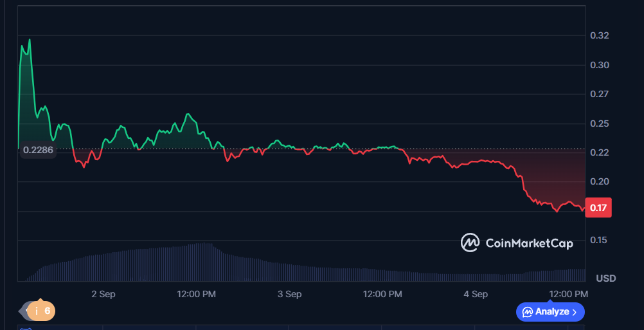Select the grey marker behind the orange badge
Screen dimensions: 644x330
(x=27, y=311)
